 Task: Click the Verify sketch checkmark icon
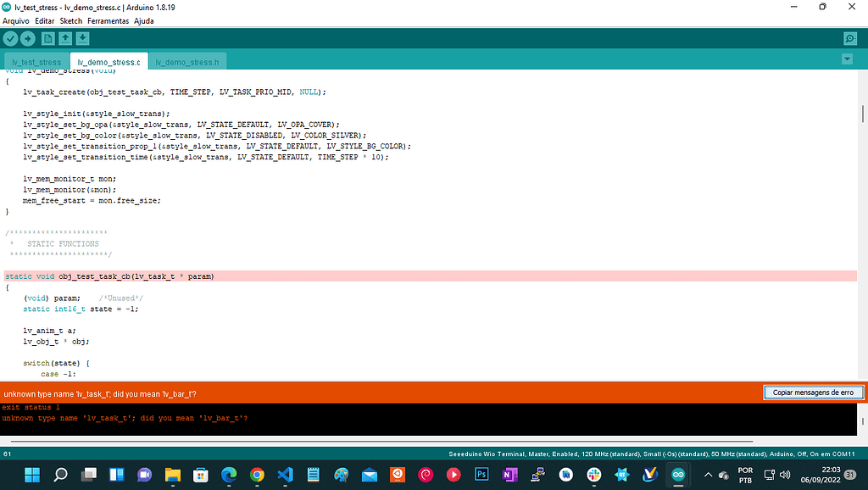pos(10,37)
